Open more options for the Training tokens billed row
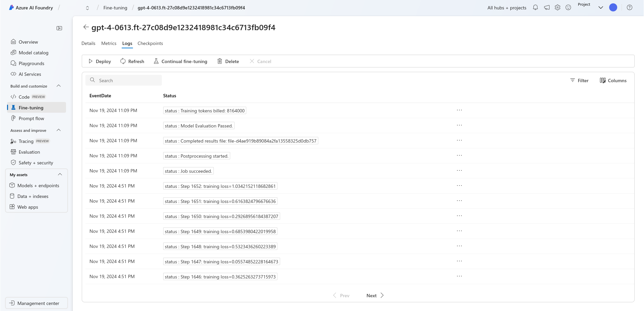Viewport: 644px width, 311px height. click(459, 110)
